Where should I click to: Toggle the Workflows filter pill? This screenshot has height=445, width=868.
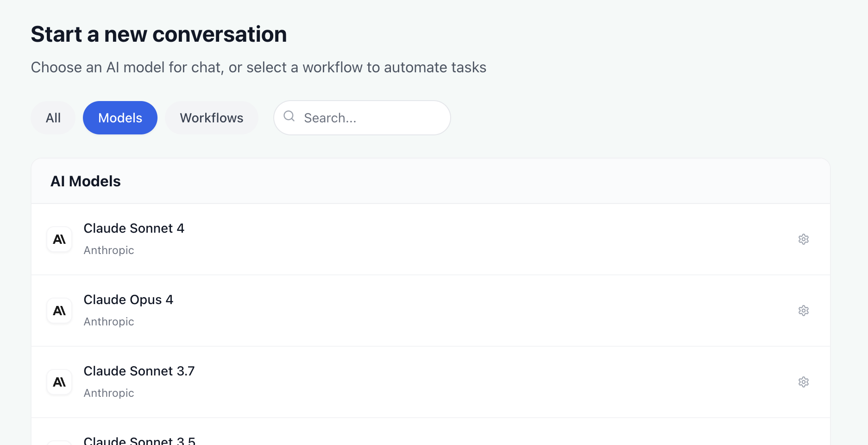pyautogui.click(x=211, y=117)
